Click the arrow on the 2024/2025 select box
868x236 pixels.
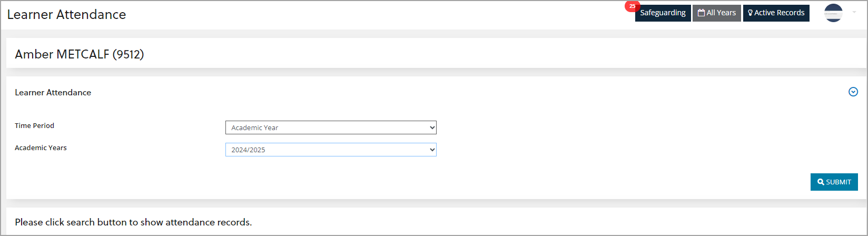click(x=432, y=150)
